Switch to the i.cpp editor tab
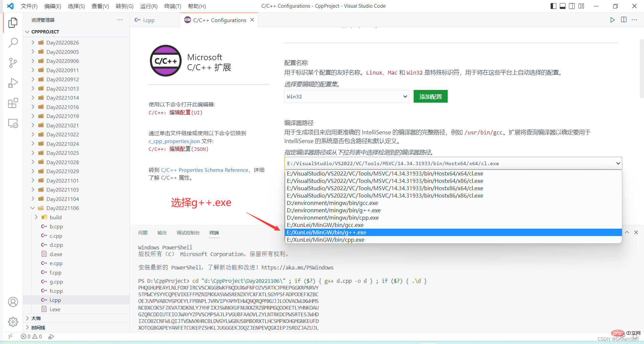644x344 pixels. (x=149, y=20)
